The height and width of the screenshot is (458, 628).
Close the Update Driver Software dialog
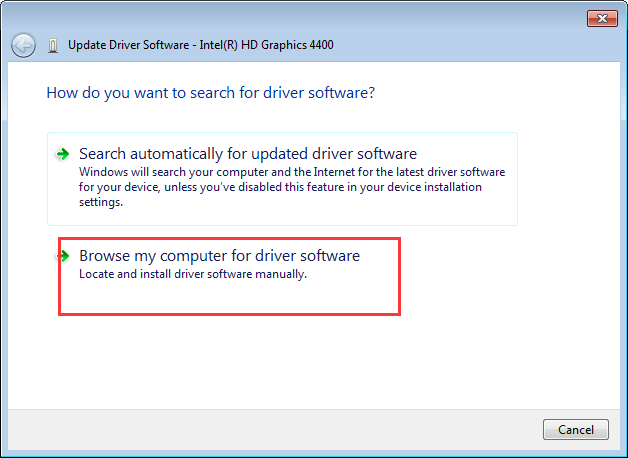[x=600, y=19]
